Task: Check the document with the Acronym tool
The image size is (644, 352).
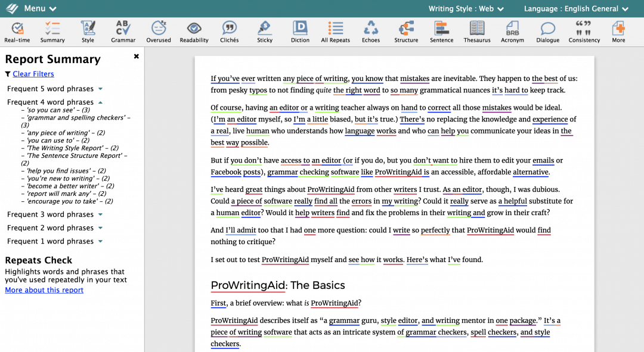Action: [512, 31]
